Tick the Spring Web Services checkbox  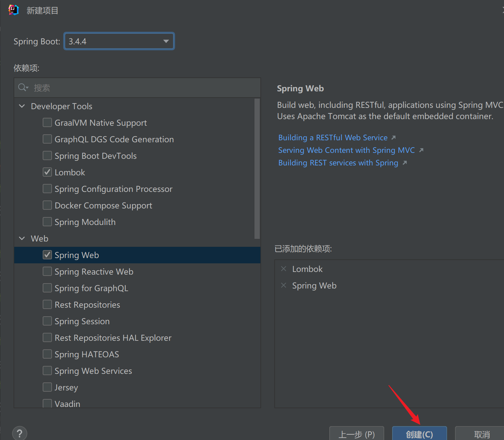click(x=47, y=371)
